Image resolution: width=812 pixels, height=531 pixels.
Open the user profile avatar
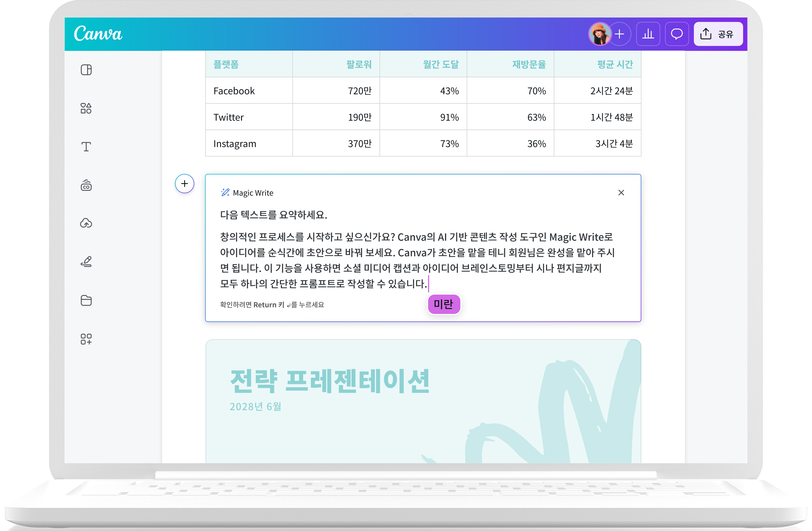(600, 34)
